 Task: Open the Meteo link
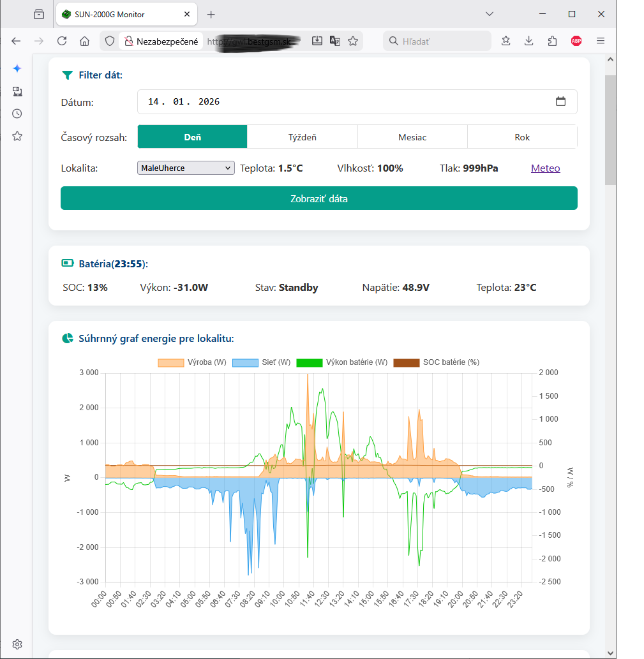(545, 168)
